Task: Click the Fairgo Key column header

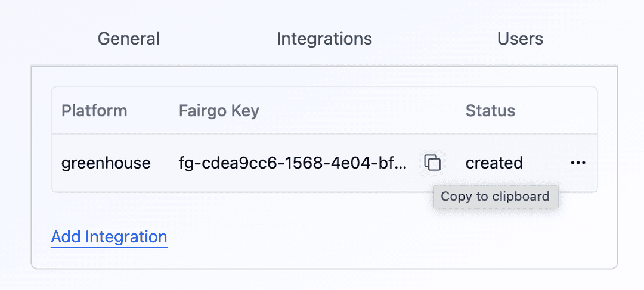Action: click(219, 111)
